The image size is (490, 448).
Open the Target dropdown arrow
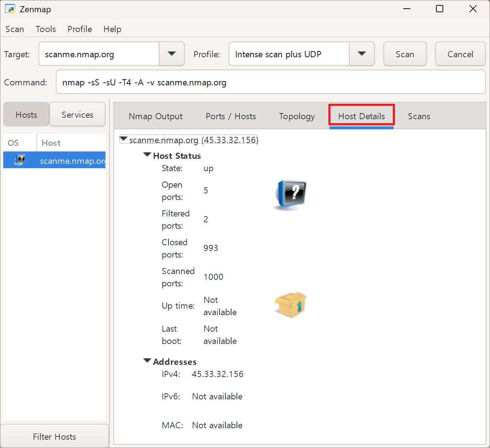tap(172, 54)
